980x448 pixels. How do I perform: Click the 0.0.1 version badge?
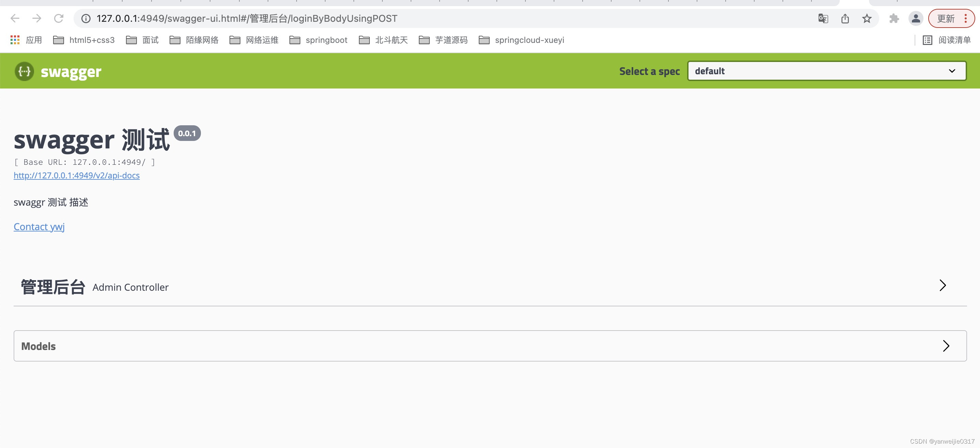tap(187, 133)
